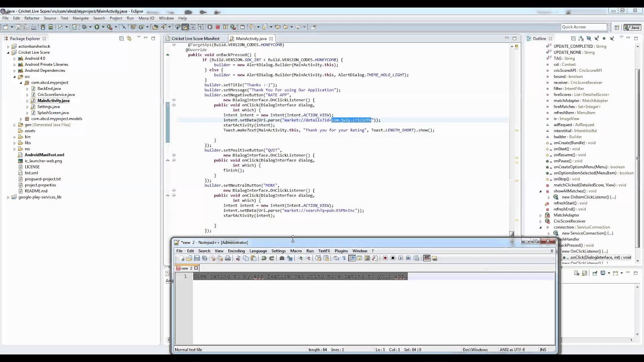This screenshot has width=644, height=362.
Task: Open the Project menu in Eclipse
Action: click(x=116, y=18)
